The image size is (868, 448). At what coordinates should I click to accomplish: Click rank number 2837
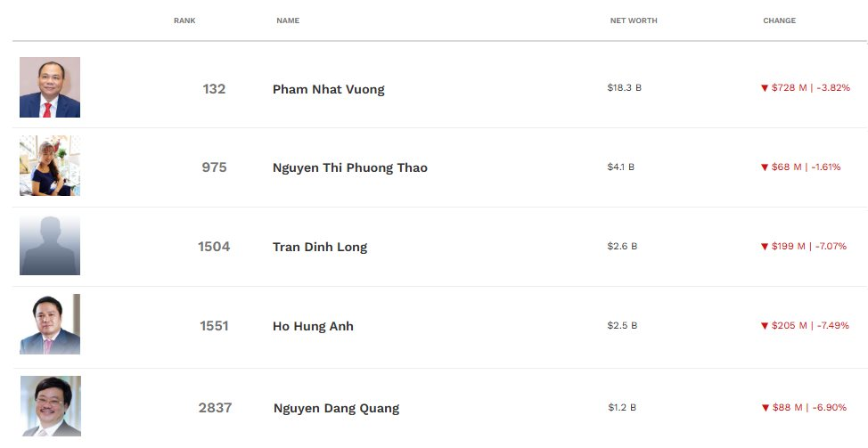[x=215, y=408]
